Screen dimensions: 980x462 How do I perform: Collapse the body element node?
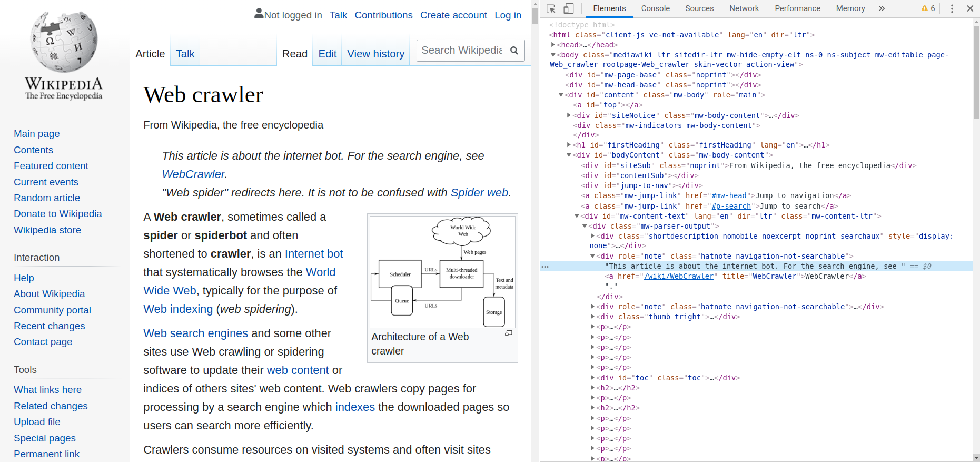coord(553,55)
